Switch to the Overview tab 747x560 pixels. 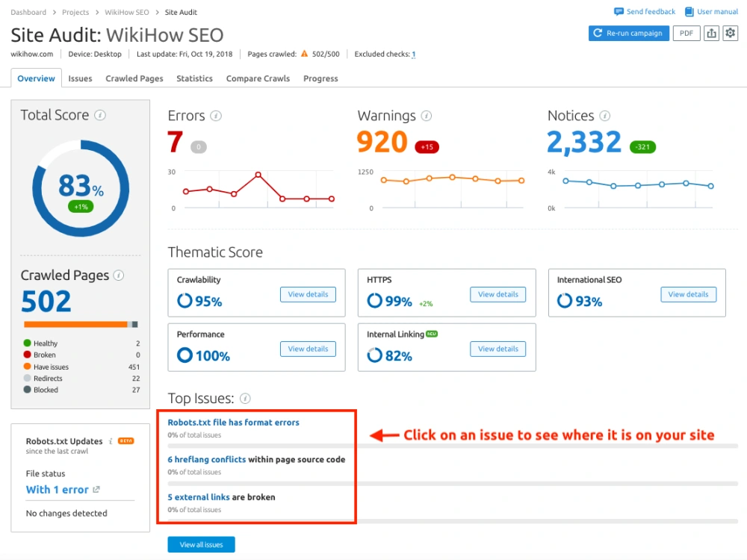(36, 78)
